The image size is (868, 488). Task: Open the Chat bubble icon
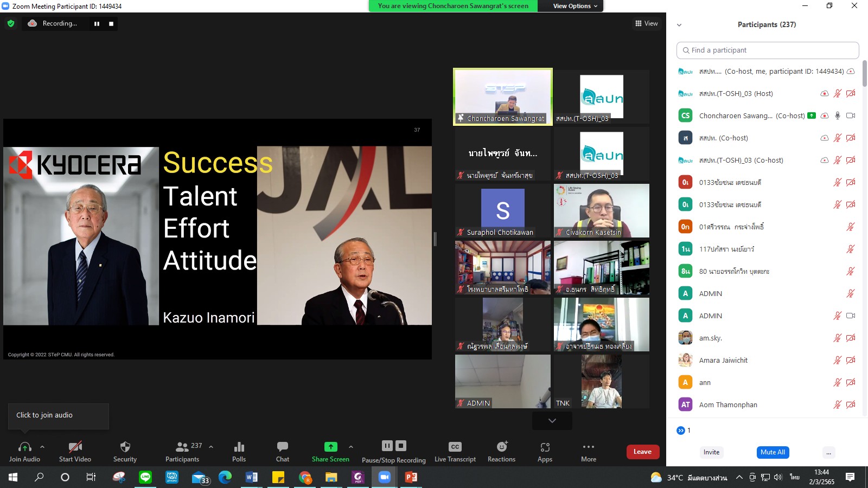[x=283, y=447]
